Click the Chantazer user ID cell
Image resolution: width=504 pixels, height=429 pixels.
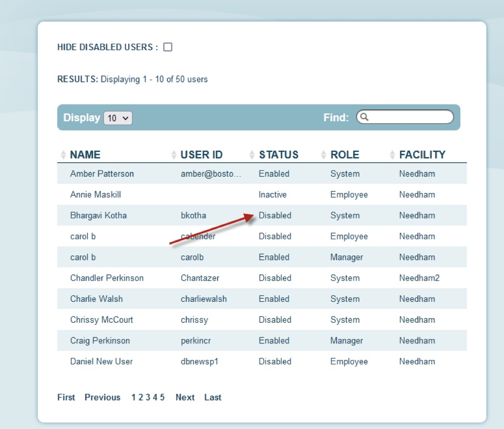point(200,278)
